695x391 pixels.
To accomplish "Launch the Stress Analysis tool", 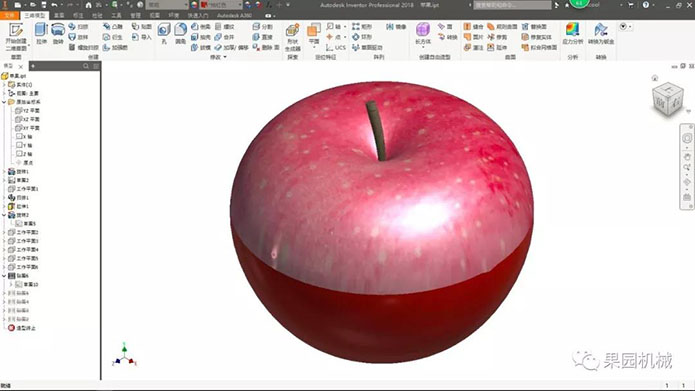I will (x=572, y=34).
